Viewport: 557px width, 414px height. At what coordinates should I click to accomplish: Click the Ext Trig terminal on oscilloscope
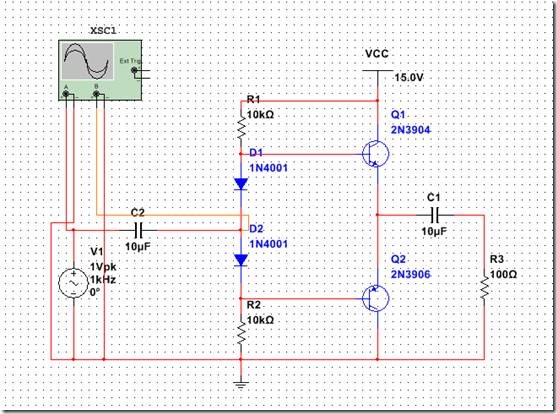(x=135, y=70)
